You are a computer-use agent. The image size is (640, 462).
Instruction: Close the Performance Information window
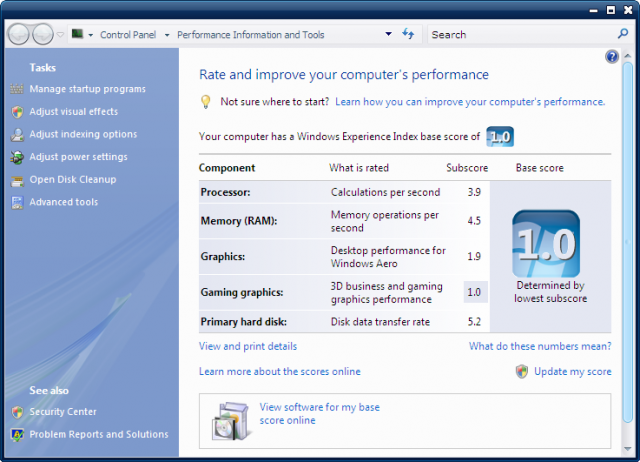(628, 10)
